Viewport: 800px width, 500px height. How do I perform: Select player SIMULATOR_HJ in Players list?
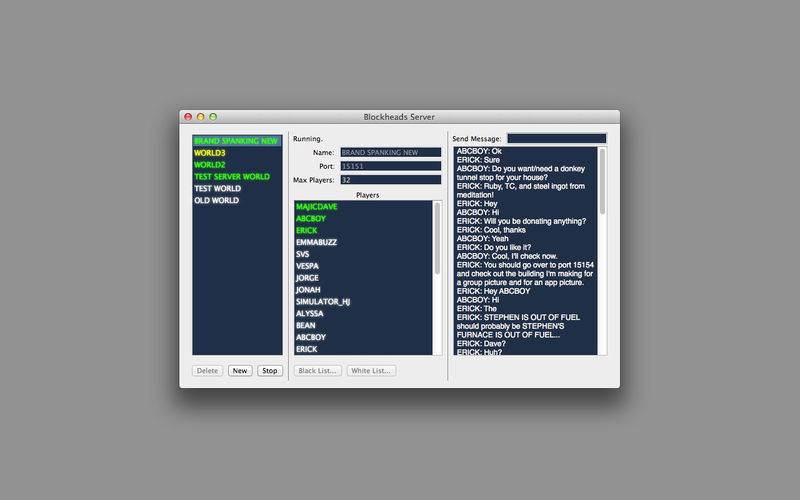coord(323,301)
